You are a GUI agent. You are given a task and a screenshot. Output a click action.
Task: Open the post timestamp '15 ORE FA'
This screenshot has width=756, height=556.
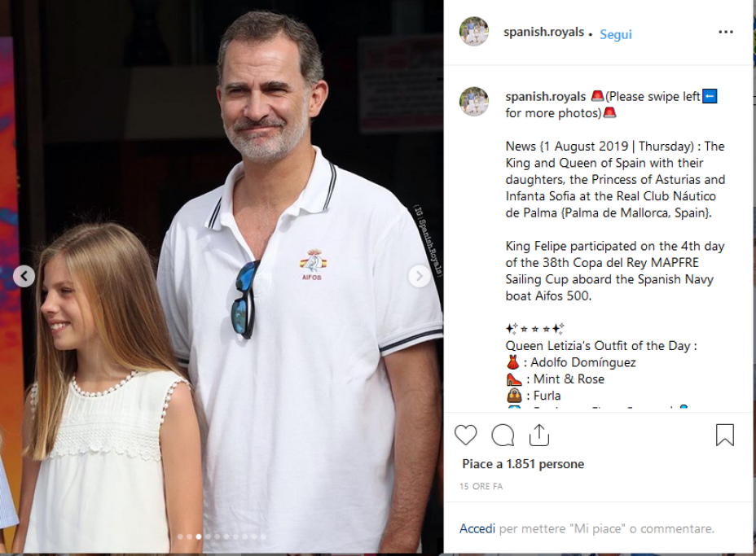point(481,486)
